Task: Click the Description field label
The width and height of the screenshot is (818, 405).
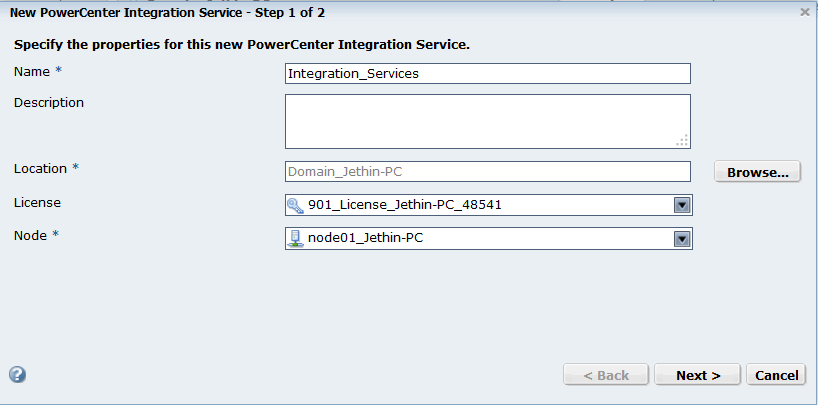Action: [x=49, y=102]
